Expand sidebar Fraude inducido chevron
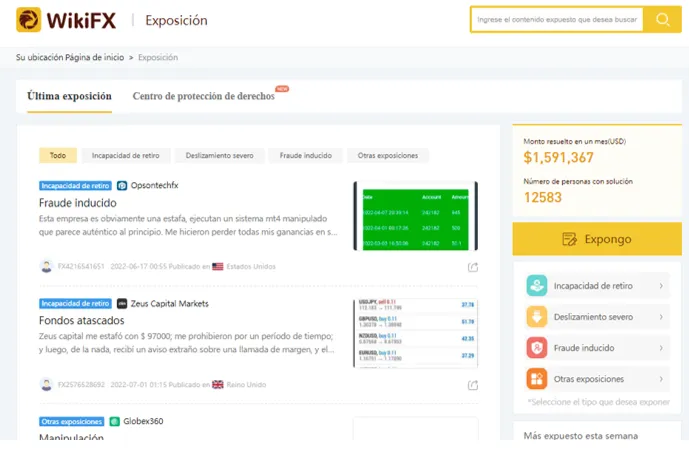689x451 pixels. point(661,348)
